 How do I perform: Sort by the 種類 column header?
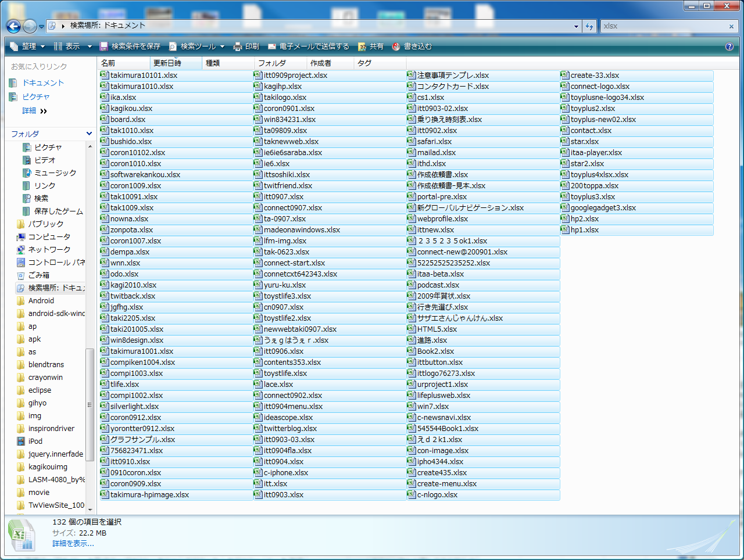pyautogui.click(x=228, y=63)
